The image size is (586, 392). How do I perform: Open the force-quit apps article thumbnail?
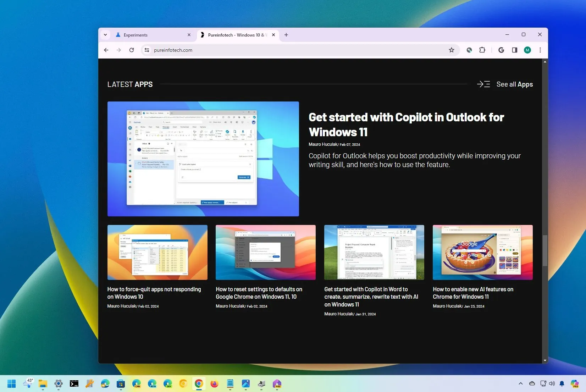157,252
